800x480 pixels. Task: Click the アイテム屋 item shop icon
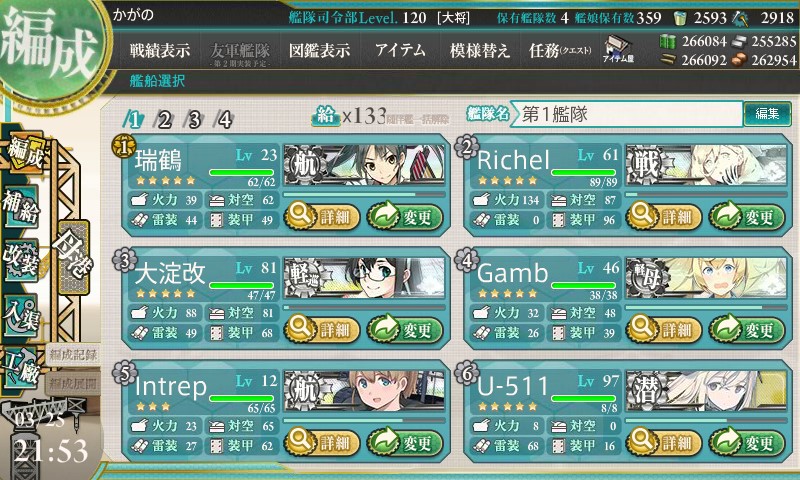point(618,50)
